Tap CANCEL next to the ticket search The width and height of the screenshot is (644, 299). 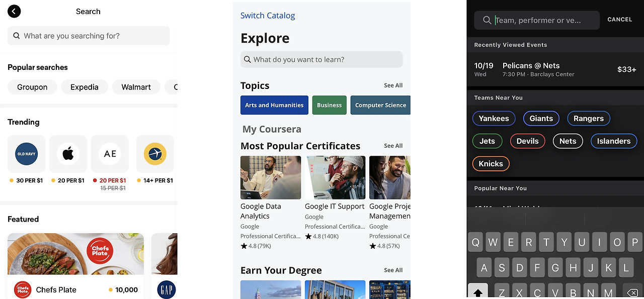[x=620, y=20]
